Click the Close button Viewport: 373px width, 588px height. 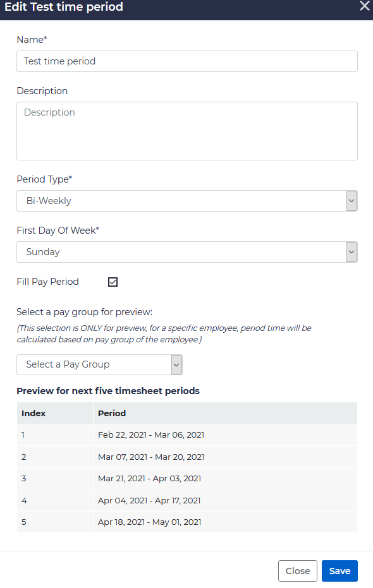tap(298, 570)
